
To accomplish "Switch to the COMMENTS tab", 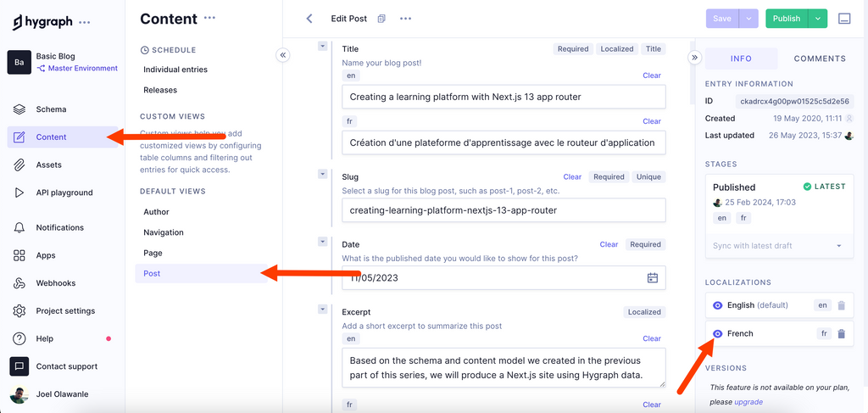I will tap(820, 59).
